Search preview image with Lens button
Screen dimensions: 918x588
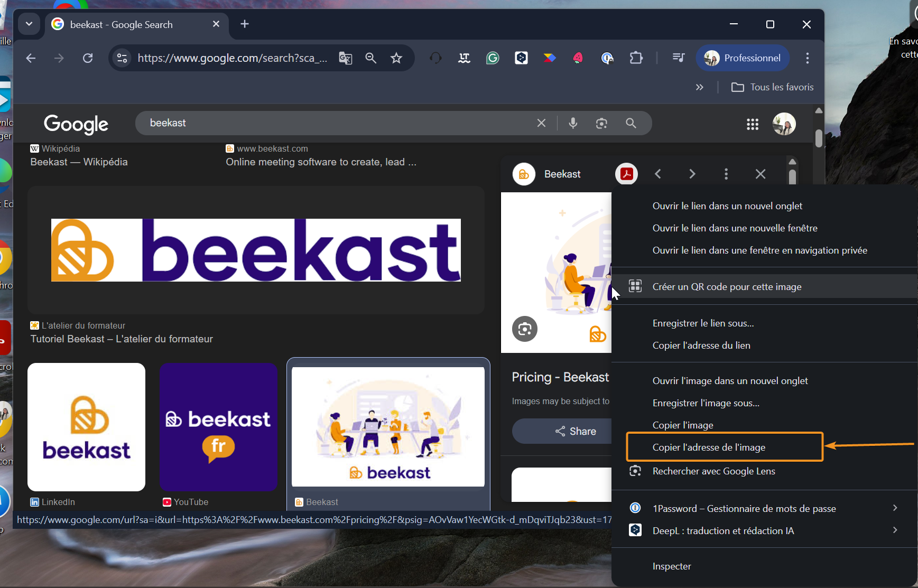(x=525, y=329)
